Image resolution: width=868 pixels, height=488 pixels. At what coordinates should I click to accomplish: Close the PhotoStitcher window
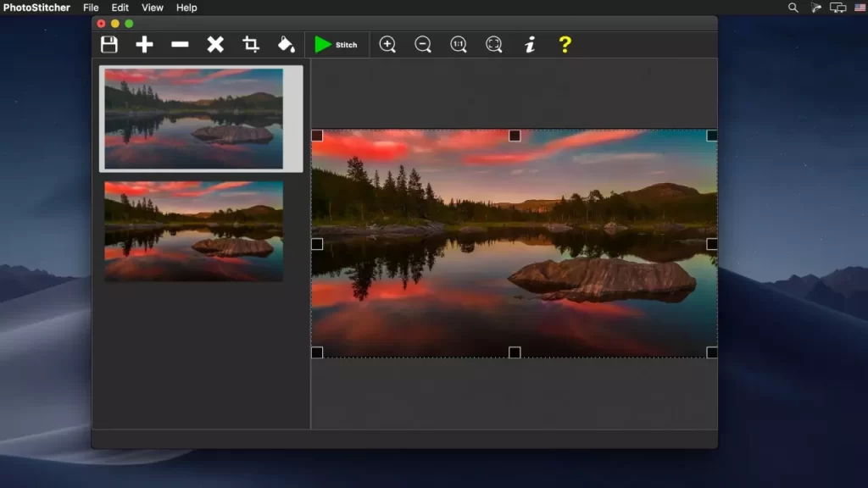tap(101, 24)
